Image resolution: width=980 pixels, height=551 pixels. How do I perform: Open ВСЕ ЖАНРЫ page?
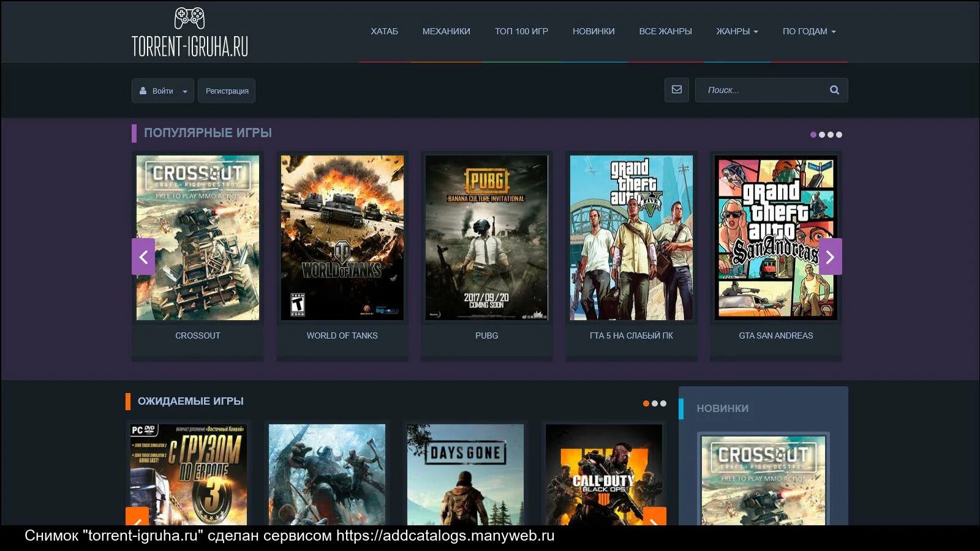pyautogui.click(x=665, y=31)
